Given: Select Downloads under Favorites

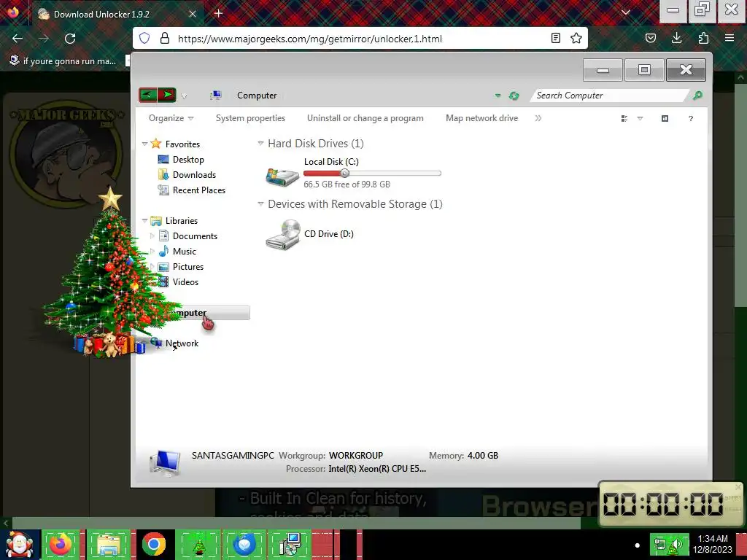Looking at the screenshot, I should 194,175.
